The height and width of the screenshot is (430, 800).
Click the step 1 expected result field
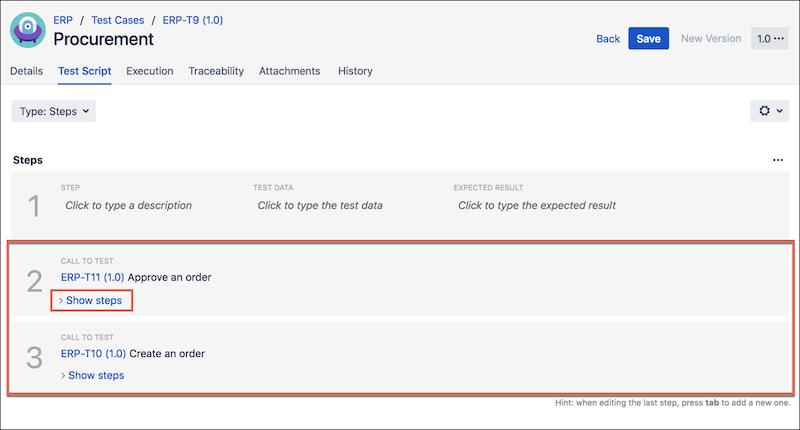pos(536,205)
